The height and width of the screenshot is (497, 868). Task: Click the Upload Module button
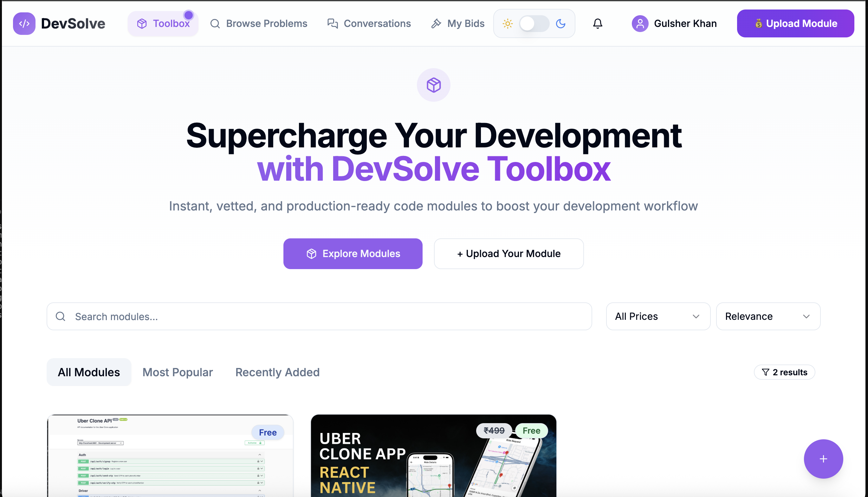tap(795, 23)
